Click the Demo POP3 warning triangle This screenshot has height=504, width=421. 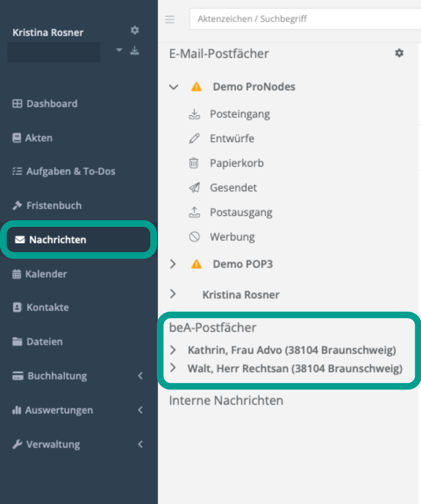coord(196,264)
